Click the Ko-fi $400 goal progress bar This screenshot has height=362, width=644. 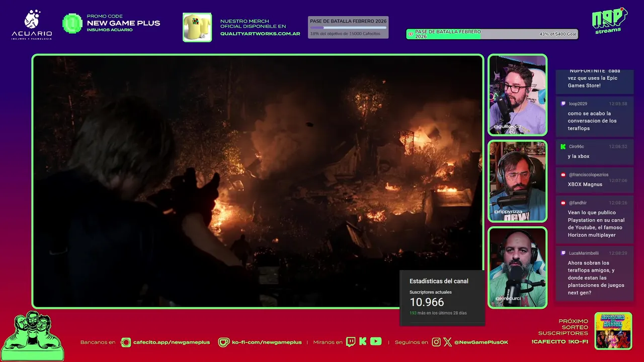click(x=492, y=34)
